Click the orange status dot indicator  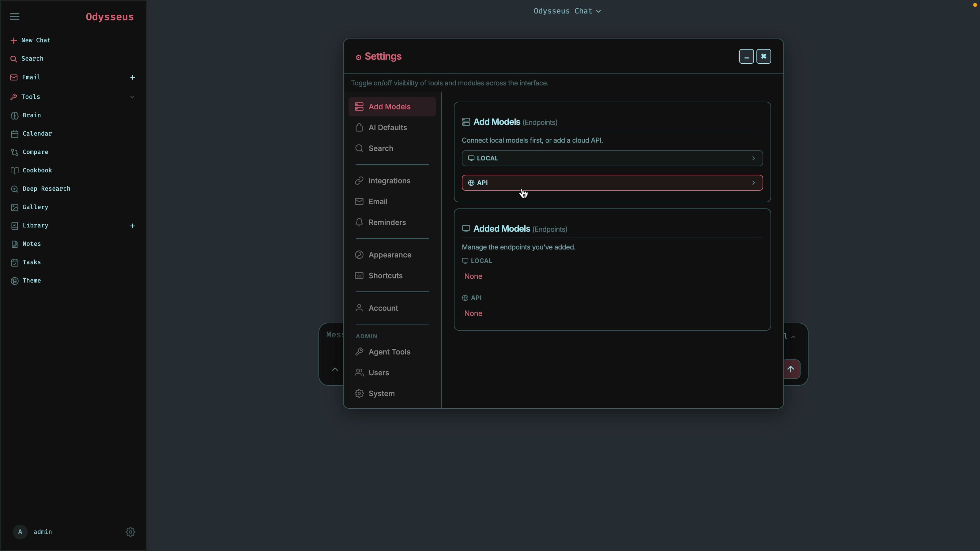pyautogui.click(x=975, y=5)
